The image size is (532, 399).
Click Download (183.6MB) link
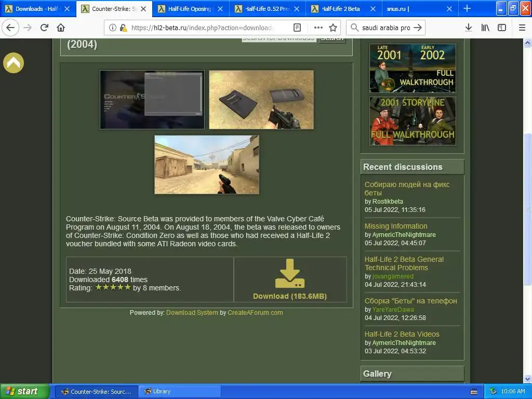pyautogui.click(x=290, y=296)
